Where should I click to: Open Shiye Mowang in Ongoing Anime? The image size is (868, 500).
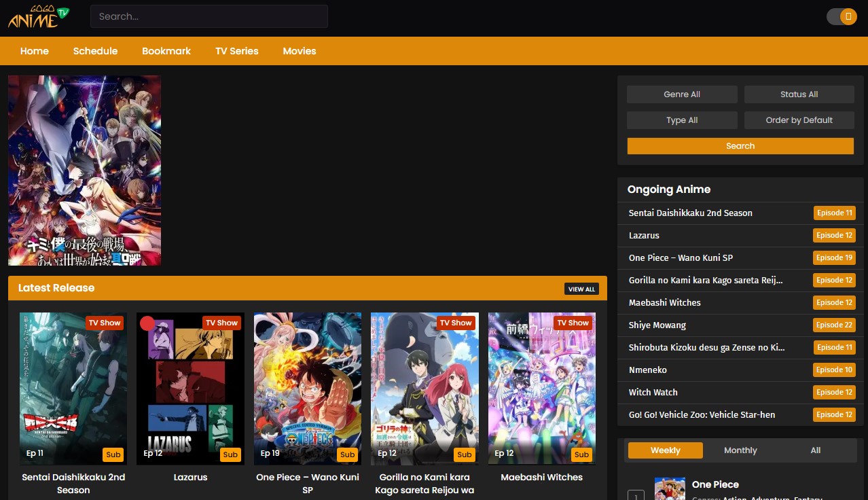tap(657, 325)
